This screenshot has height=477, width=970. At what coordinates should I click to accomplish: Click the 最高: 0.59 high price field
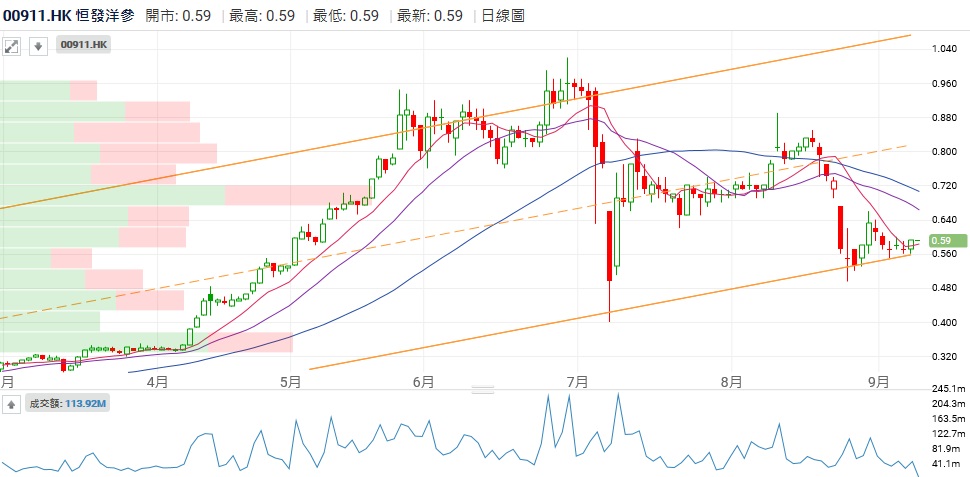[x=262, y=15]
